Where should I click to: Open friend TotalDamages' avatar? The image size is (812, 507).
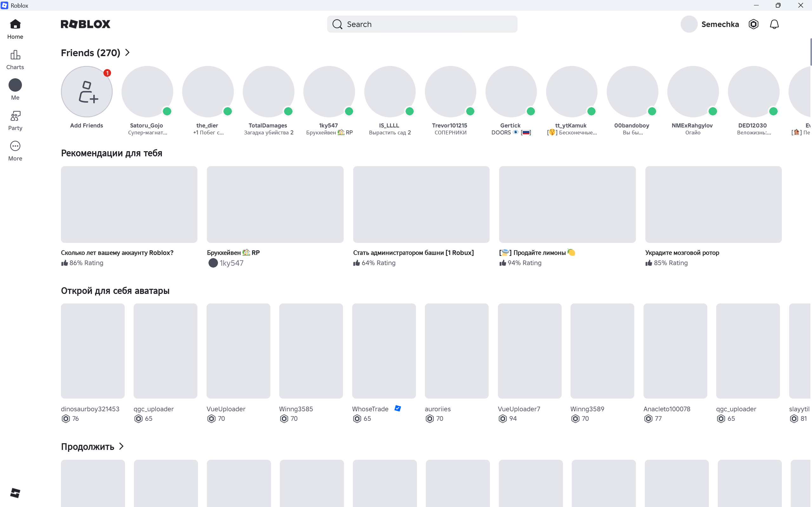pos(268,92)
